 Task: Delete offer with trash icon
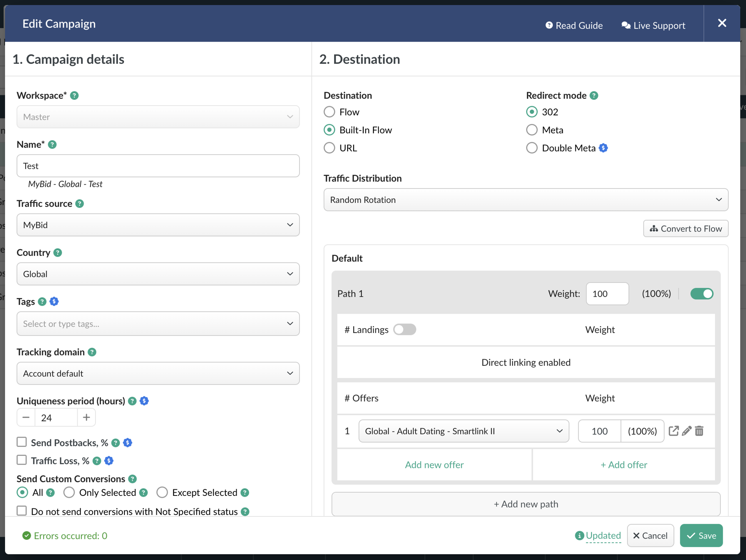(699, 431)
